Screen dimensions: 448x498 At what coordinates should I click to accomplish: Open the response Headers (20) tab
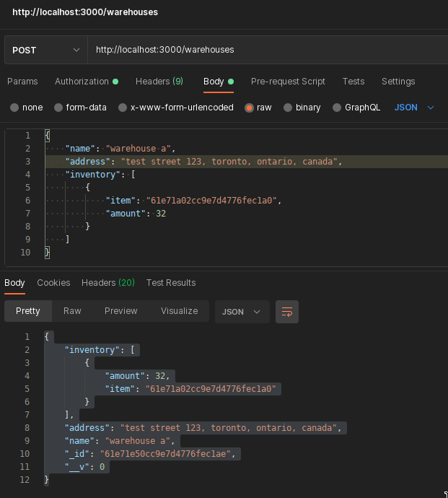[x=108, y=283]
